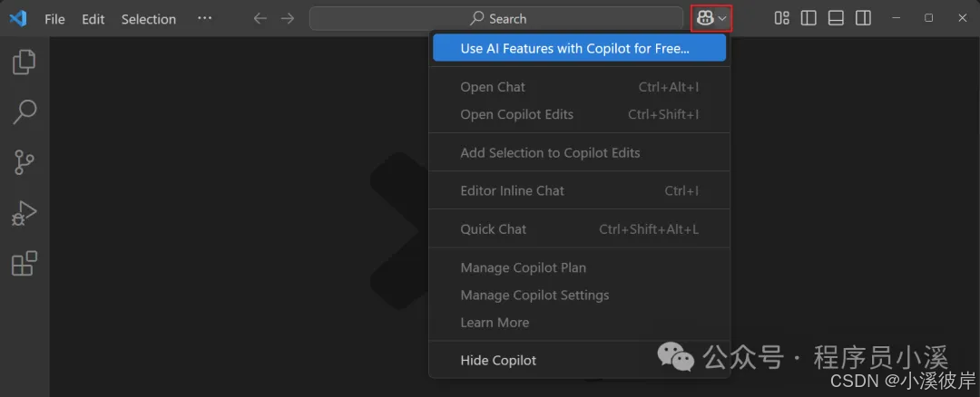Open the Explorer view in activity bar
Image resolution: width=980 pixels, height=397 pixels.
click(x=24, y=62)
